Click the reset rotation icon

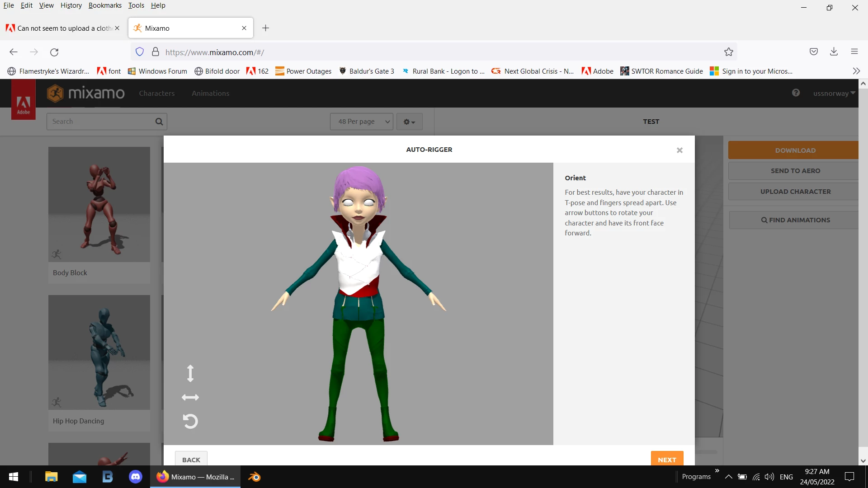[190, 421]
